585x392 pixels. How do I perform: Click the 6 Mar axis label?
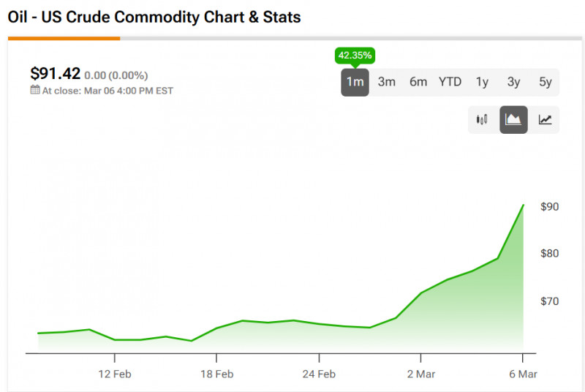[523, 374]
